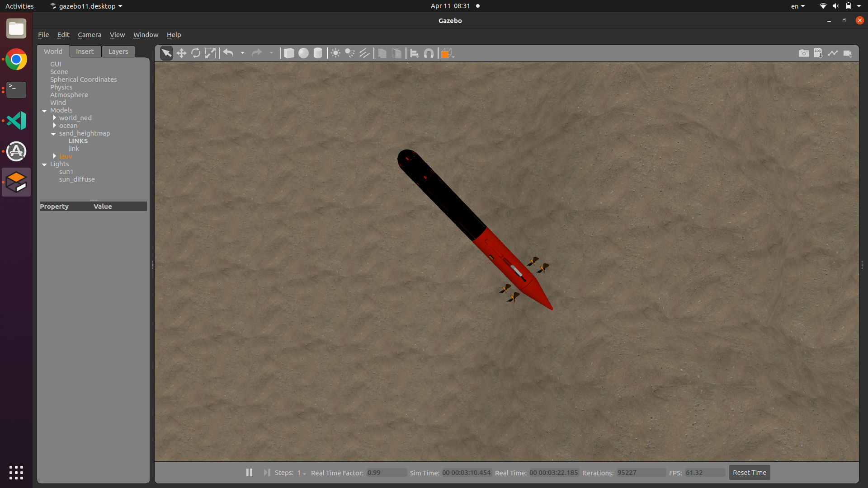The width and height of the screenshot is (868, 488).
Task: Select the Scale mode tool
Action: tap(210, 53)
